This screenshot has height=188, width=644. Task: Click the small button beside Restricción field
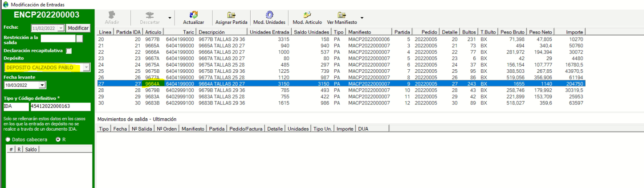coord(80,38)
